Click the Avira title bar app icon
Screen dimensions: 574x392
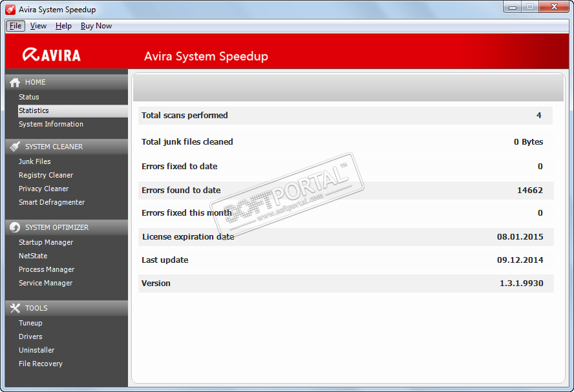pyautogui.click(x=10, y=10)
